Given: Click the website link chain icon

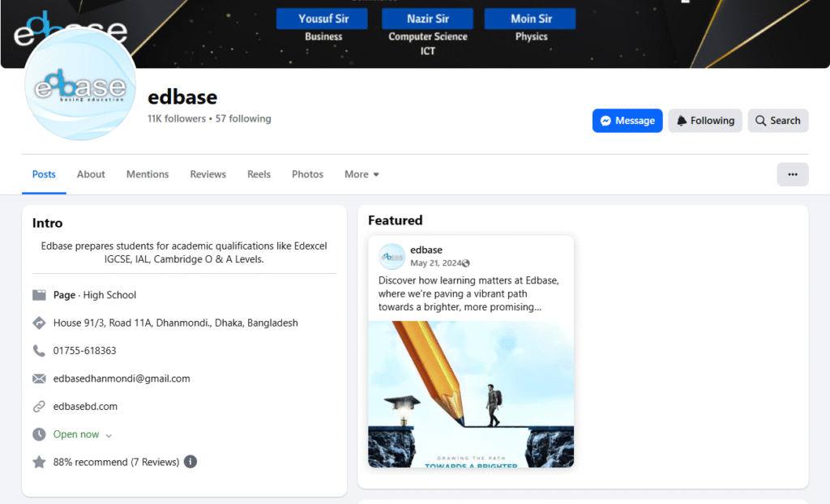Looking at the screenshot, I should (x=39, y=407).
